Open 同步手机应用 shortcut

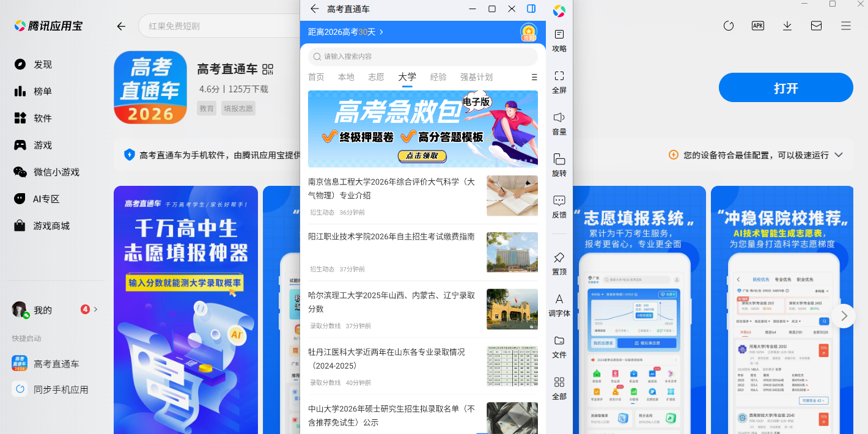[x=50, y=389]
